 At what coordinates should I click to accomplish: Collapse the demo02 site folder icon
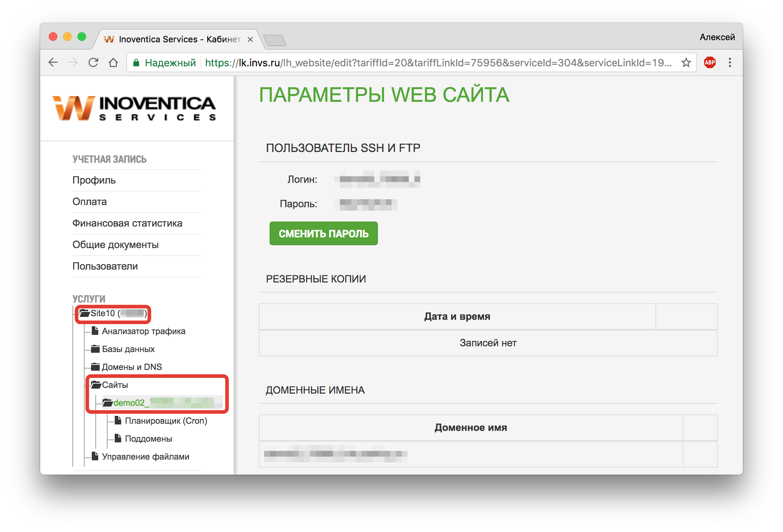coord(108,403)
